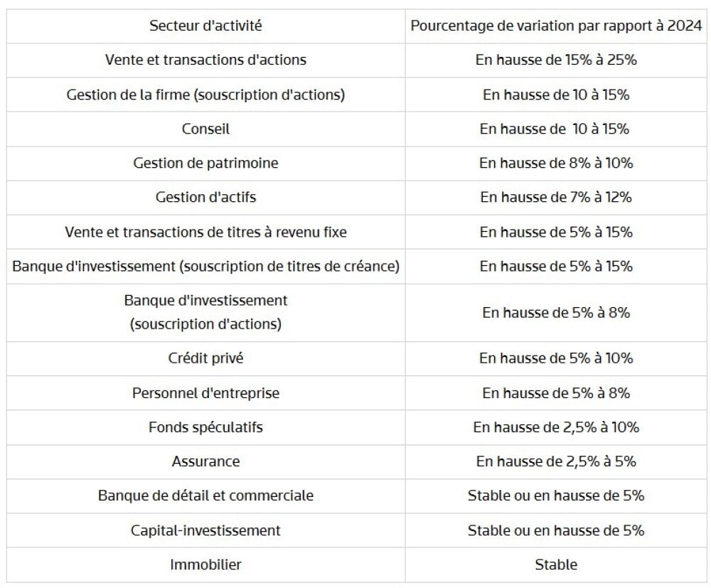Select 'Banque de détail et commerciale' cell

pos(205,496)
